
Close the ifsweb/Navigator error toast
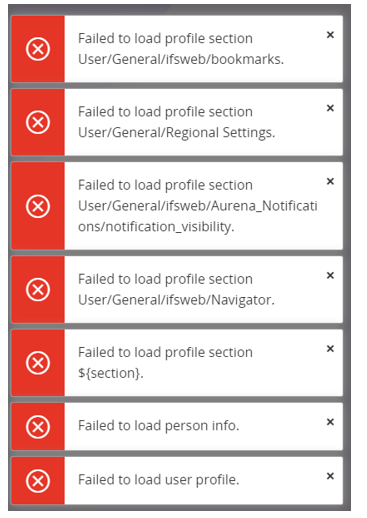coord(330,275)
